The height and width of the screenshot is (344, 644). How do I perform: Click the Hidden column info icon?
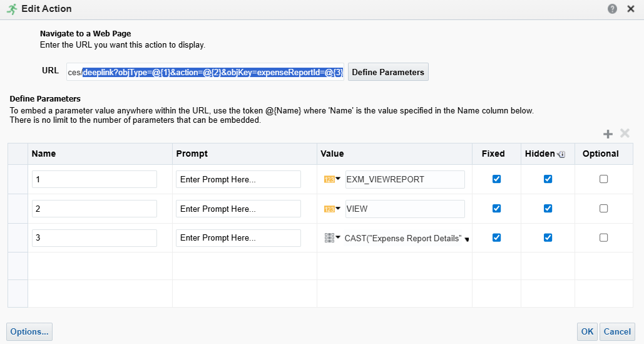(x=561, y=154)
